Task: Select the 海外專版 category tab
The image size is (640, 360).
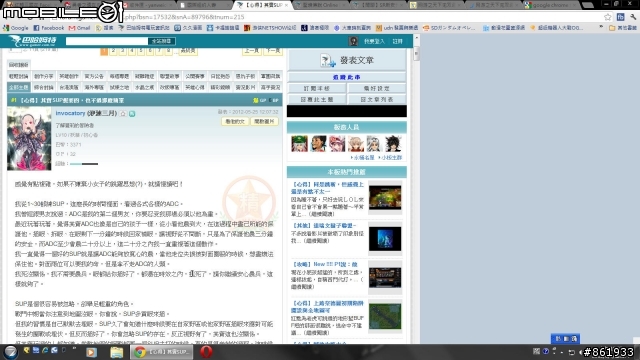Action: (x=94, y=87)
